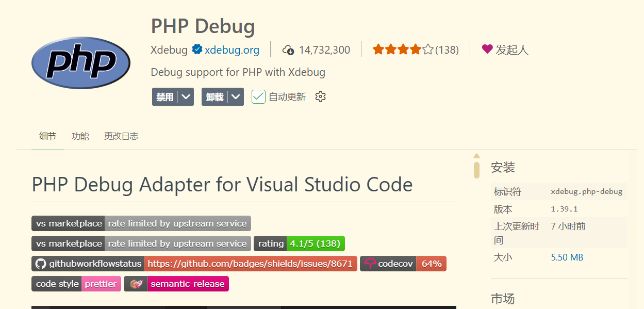The height and width of the screenshot is (309, 644).
Task: Expand the 卸载 dropdown arrow
Action: [x=237, y=96]
